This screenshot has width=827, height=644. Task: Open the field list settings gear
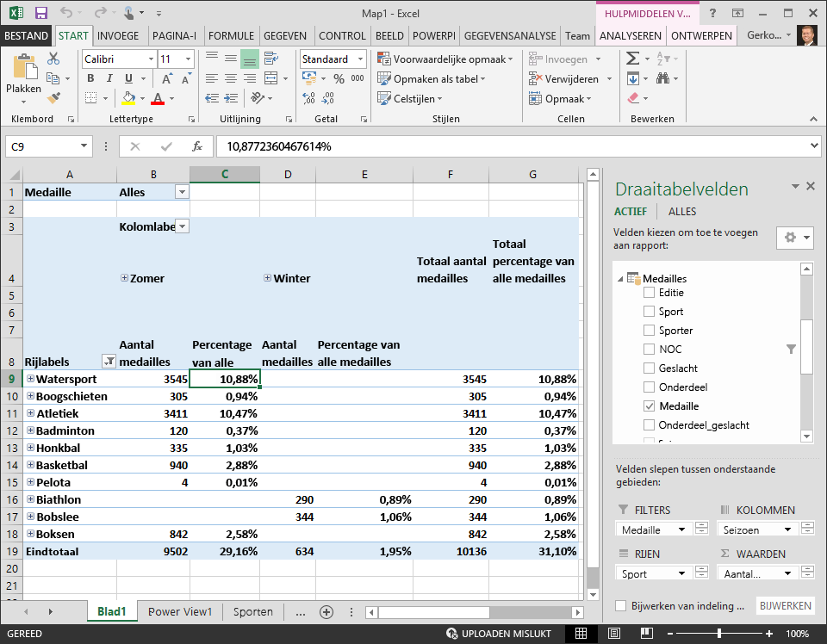point(795,238)
